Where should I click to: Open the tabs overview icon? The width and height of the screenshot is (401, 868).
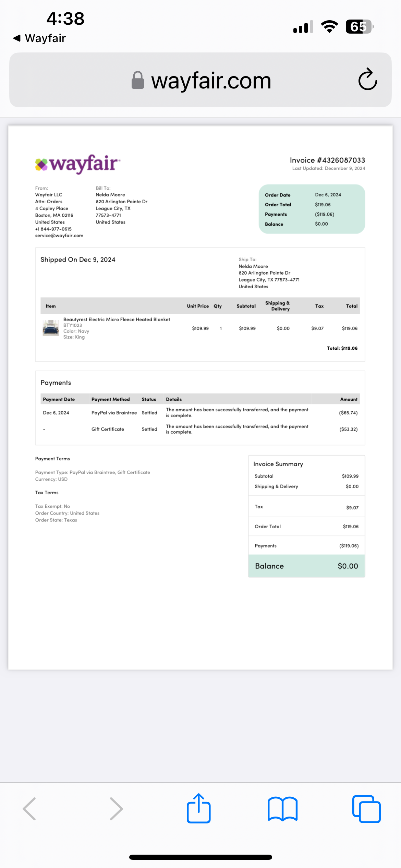point(366,809)
